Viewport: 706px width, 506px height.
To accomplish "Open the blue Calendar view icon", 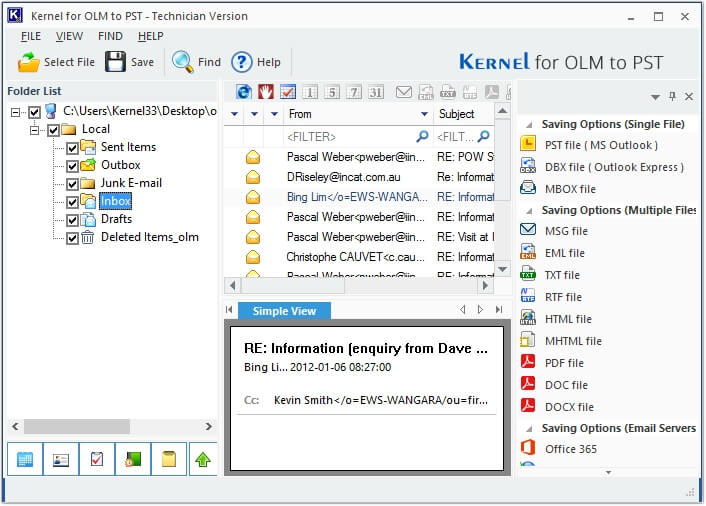I will [x=25, y=459].
